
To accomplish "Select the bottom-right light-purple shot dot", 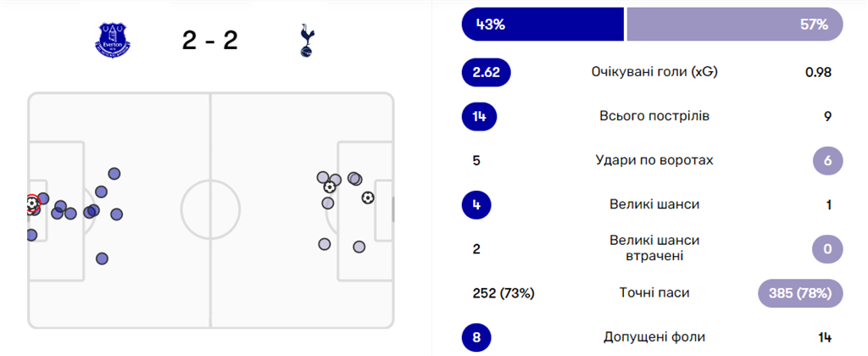I will 359,247.
